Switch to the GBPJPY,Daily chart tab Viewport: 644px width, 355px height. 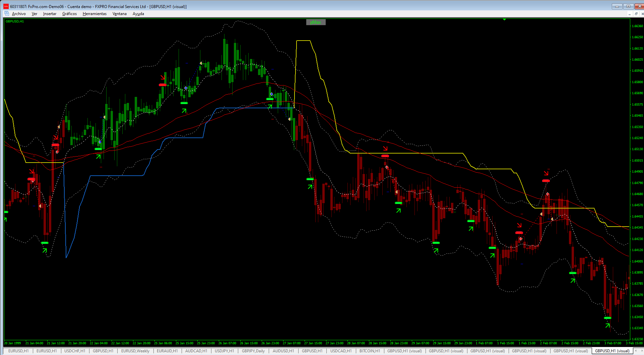click(253, 351)
